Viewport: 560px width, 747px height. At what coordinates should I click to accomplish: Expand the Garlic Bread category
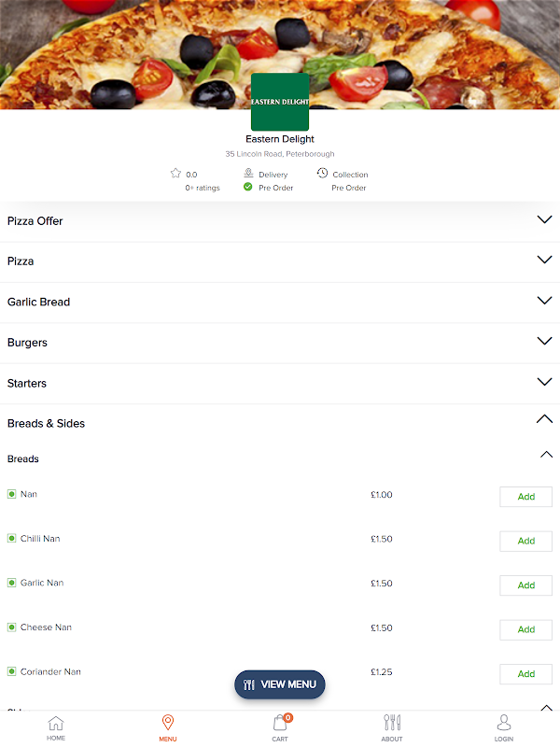click(x=545, y=302)
